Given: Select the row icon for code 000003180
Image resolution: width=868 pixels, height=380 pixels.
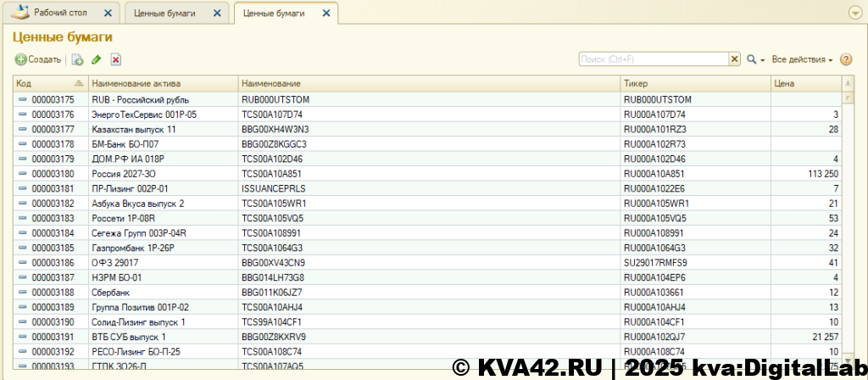Looking at the screenshot, I should [23, 173].
